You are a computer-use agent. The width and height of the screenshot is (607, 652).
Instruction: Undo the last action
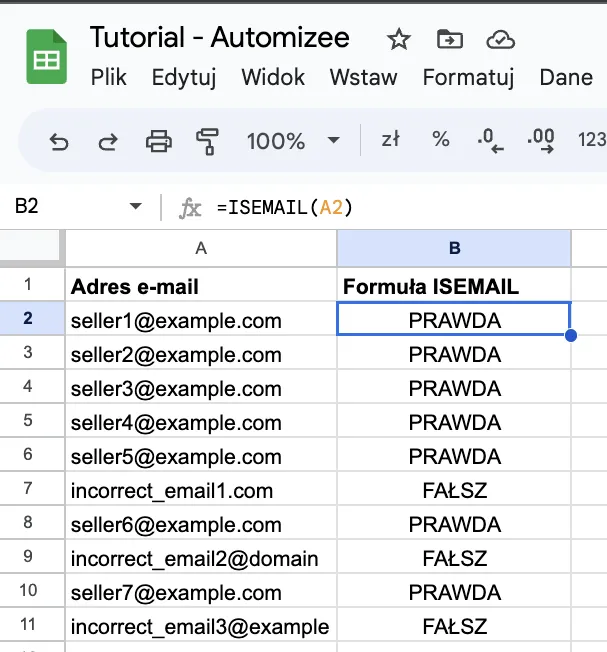pos(59,141)
